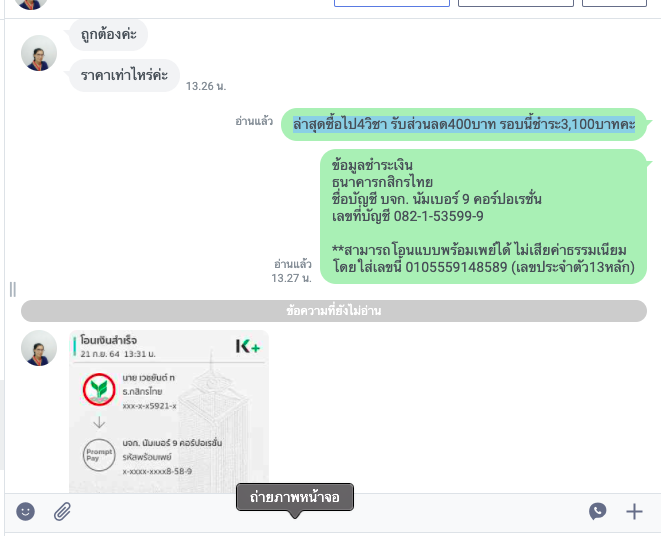Click the ข้อความที่ยังไม่อ่าน unread divider bar
Screen dimensions: 661x536
[334, 311]
